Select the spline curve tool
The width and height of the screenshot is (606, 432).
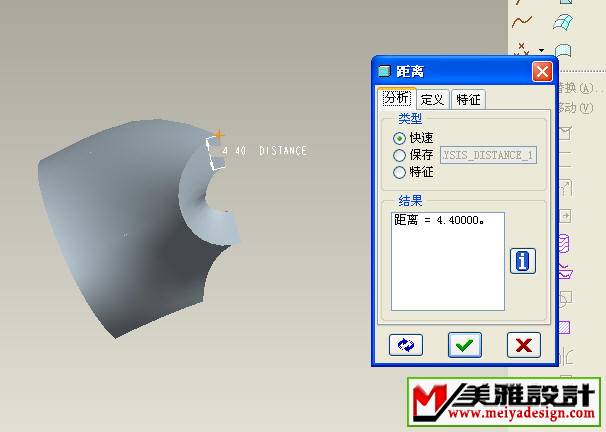click(522, 22)
